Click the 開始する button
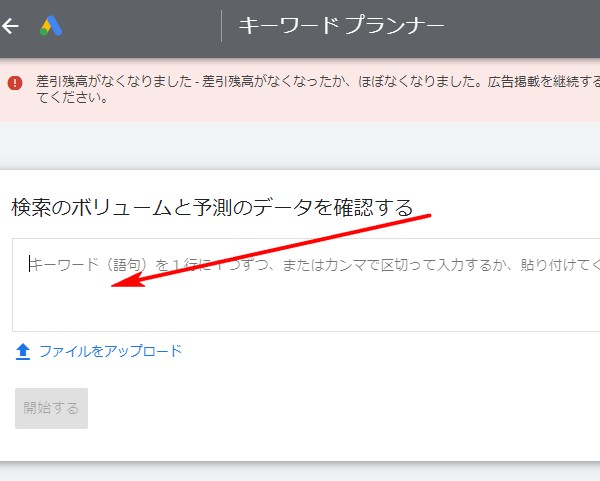The image size is (600, 481). pos(51,408)
